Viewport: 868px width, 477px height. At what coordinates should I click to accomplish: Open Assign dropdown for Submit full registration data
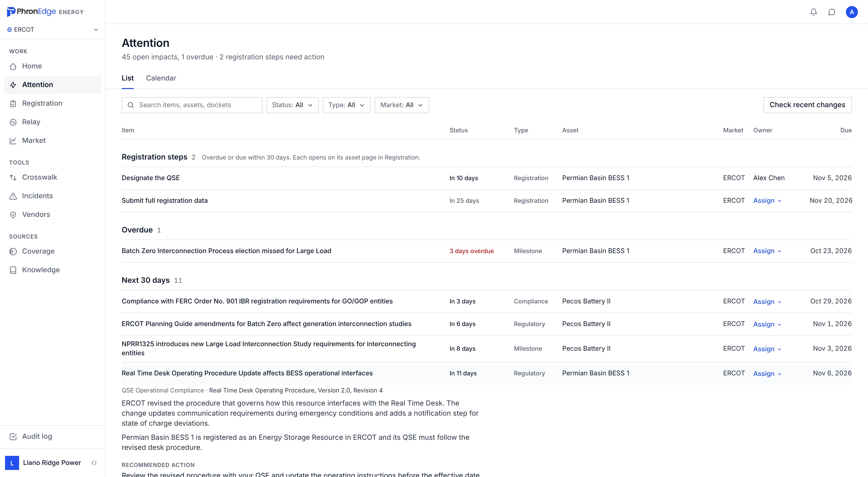tap(767, 201)
